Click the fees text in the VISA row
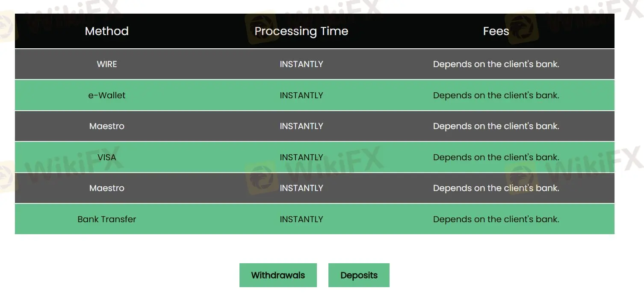 [x=496, y=157]
